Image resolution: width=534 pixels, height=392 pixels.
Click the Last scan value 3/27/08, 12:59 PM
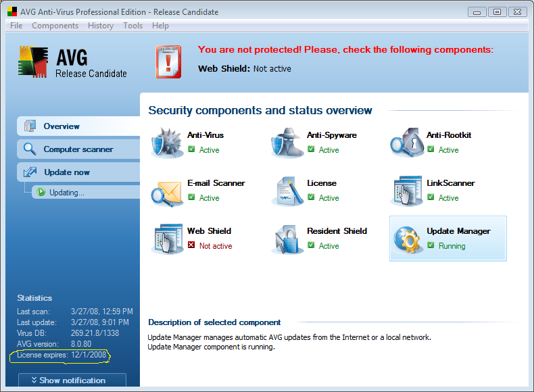click(x=102, y=312)
